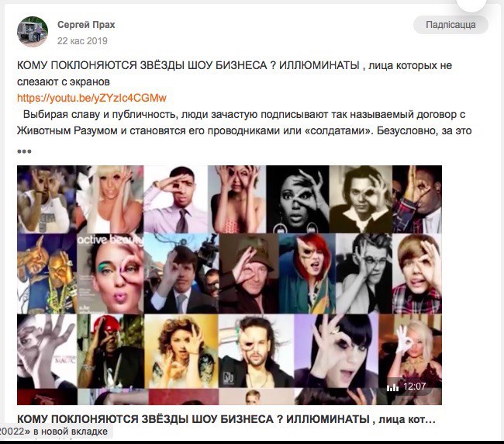Click the man in green hat picture
This screenshot has width=504, height=444.
(x=249, y=273)
